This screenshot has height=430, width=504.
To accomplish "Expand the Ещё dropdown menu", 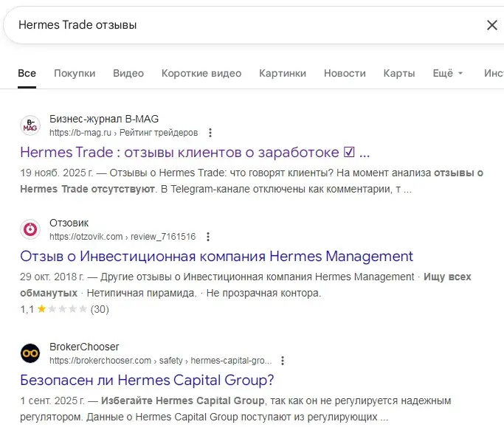I will (448, 73).
